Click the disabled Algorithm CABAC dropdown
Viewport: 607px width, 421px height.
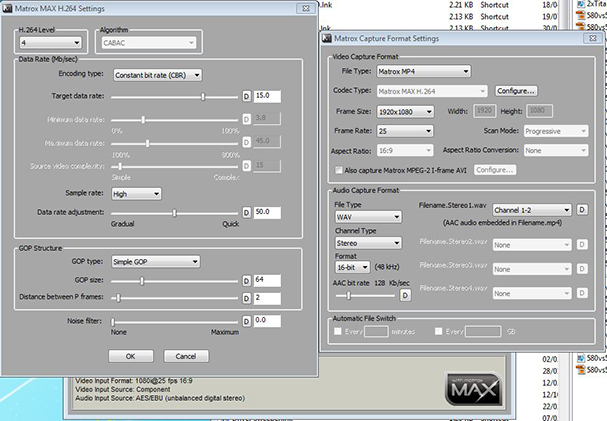[149, 43]
